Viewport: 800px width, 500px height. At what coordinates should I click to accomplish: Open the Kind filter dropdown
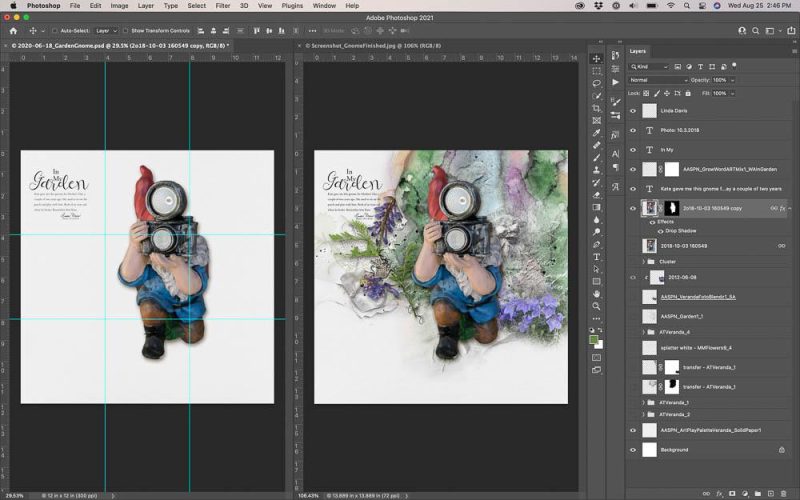[649, 67]
